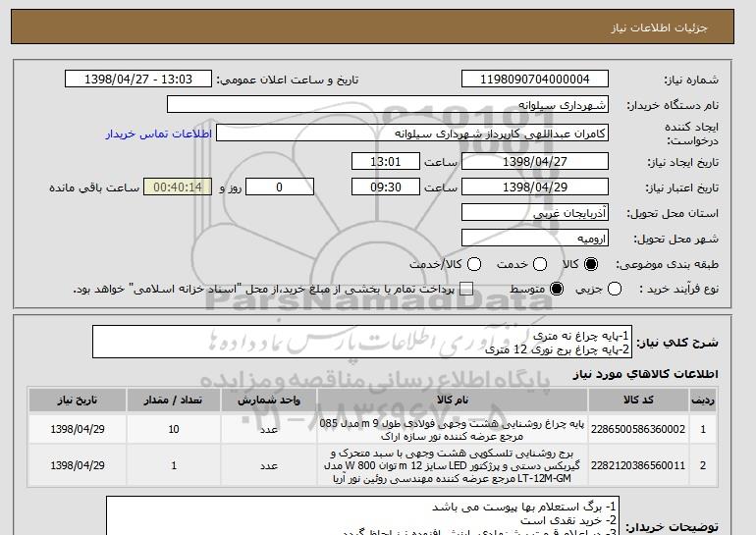Click the نام کالا column header
The width and height of the screenshot is (756, 535).
point(453,401)
